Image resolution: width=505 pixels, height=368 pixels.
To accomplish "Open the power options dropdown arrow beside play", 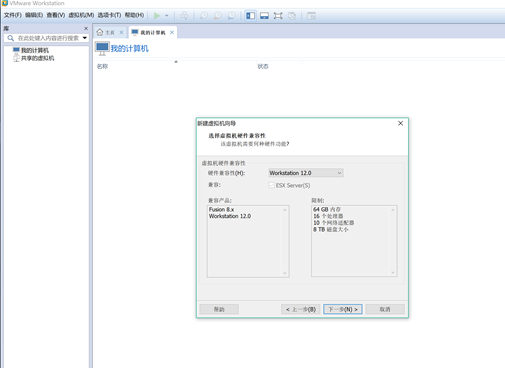I will click(x=167, y=16).
